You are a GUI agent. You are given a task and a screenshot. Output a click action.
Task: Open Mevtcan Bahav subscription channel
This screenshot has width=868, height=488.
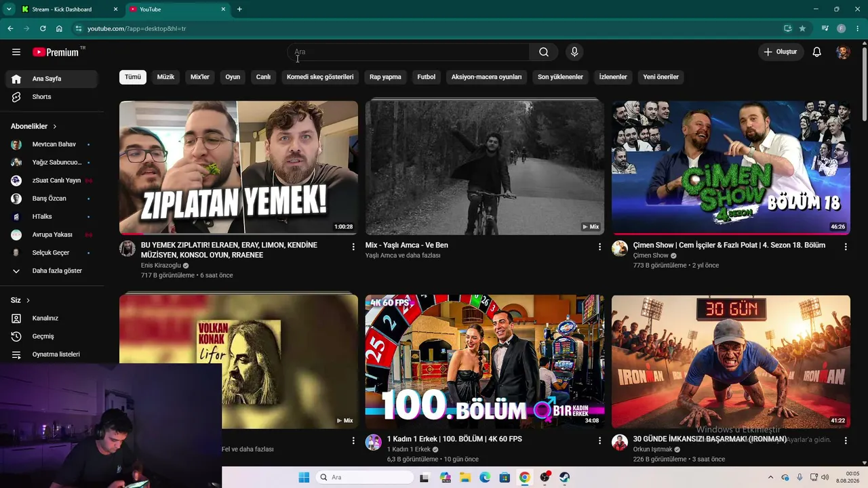click(52, 144)
